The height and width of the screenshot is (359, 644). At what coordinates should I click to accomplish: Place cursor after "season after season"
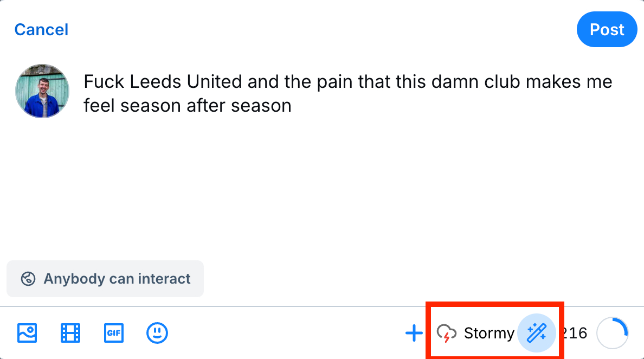(292, 105)
